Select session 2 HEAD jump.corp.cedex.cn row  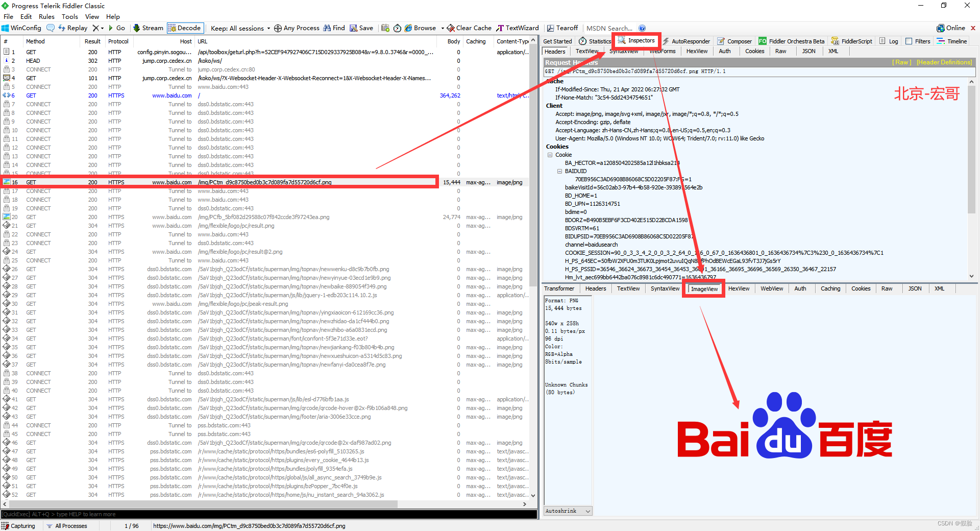pyautogui.click(x=265, y=61)
